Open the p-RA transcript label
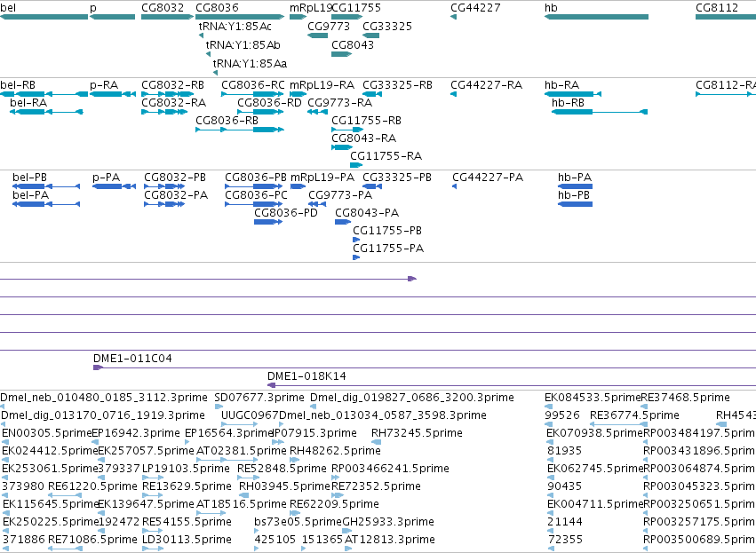The width and height of the screenshot is (756, 553). pyautogui.click(x=104, y=85)
